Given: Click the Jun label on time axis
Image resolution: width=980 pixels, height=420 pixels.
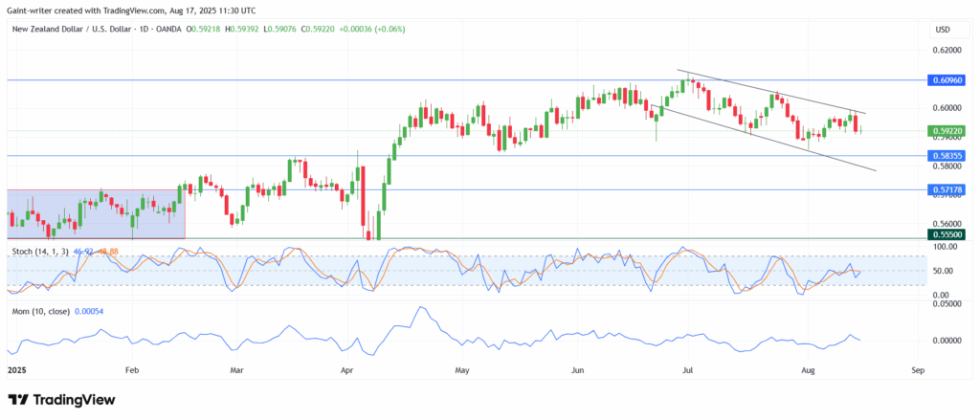Looking at the screenshot, I should click(577, 370).
